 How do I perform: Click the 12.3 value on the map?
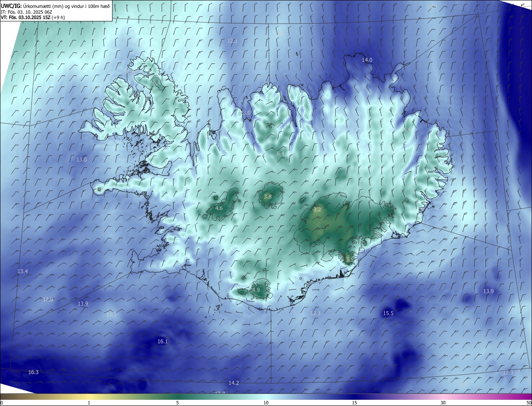click(508, 372)
